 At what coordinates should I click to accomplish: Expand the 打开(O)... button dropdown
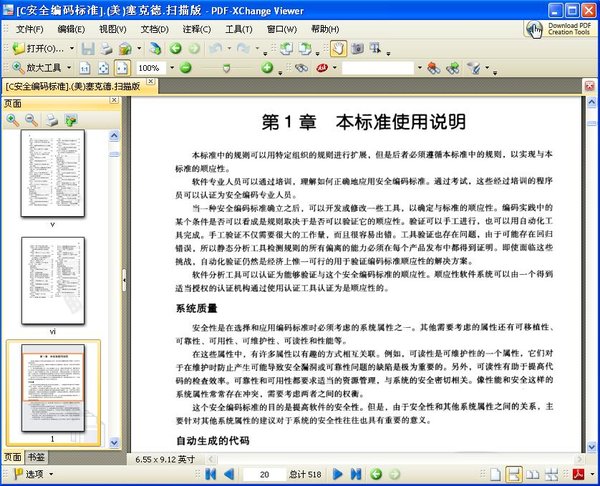tap(73, 48)
